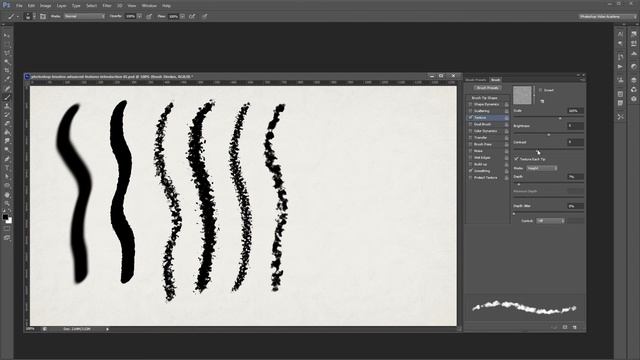Screen dimensions: 640x360
Task: Open the Window menu
Action: [149, 6]
